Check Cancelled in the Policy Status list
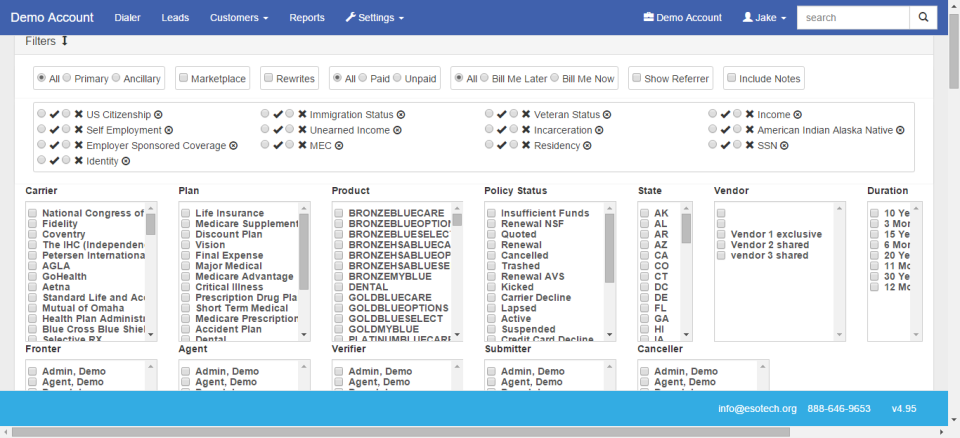 [x=491, y=255]
